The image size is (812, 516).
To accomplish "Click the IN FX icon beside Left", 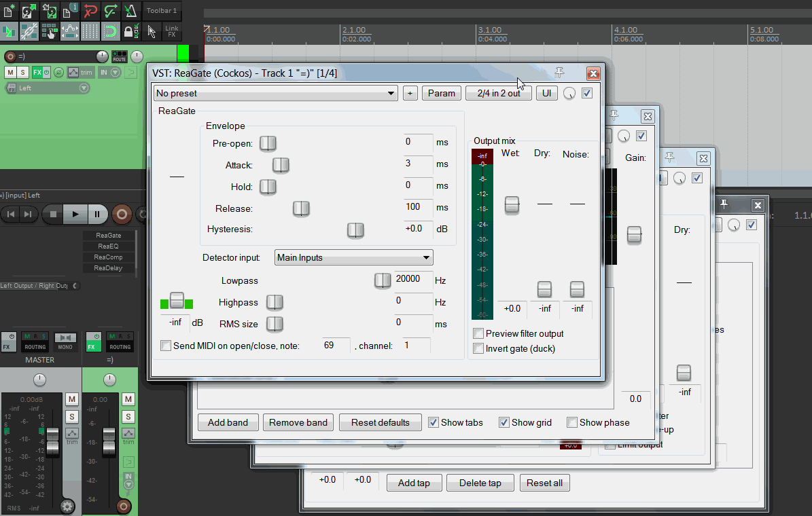I will coord(11,88).
